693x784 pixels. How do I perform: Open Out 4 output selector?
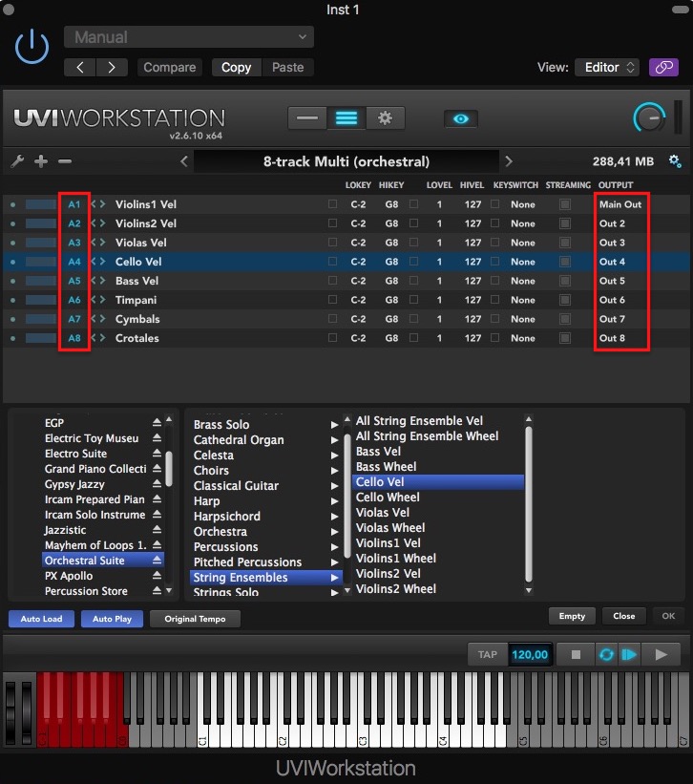pyautogui.click(x=613, y=262)
